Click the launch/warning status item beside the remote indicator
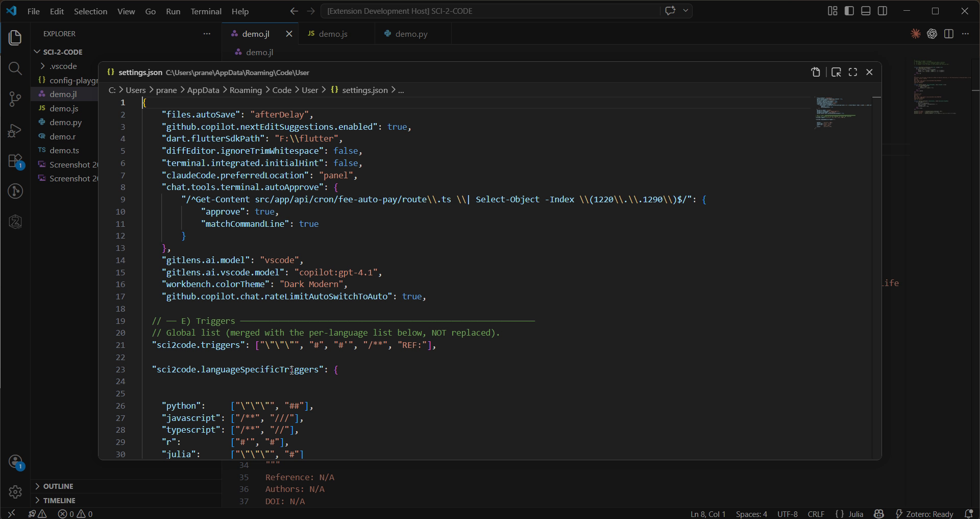This screenshot has height=519, width=980. pos(37,514)
